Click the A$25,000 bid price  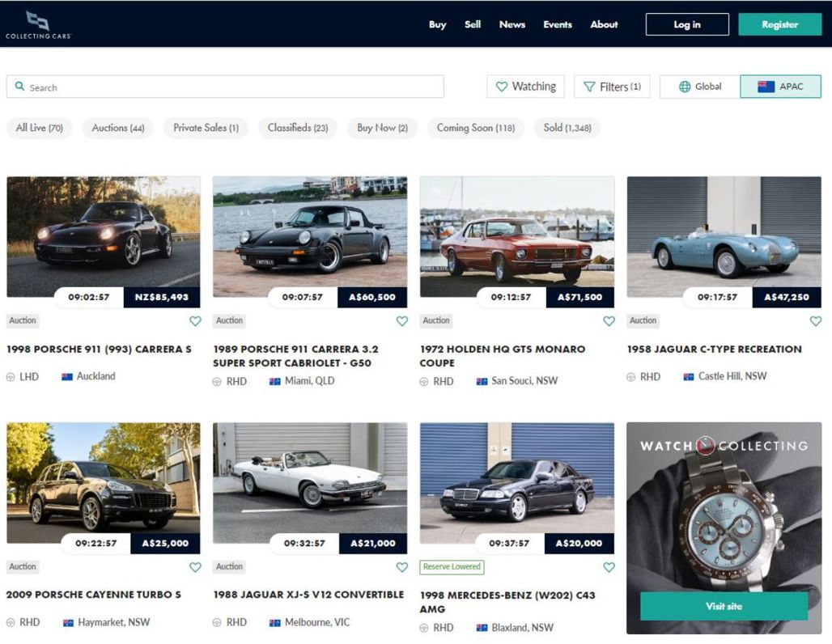click(x=165, y=543)
